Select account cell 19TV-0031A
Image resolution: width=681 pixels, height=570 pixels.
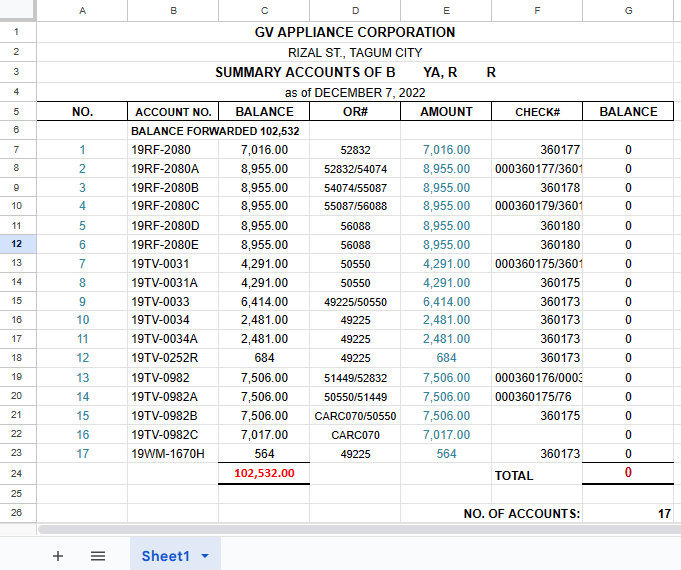[x=173, y=283]
